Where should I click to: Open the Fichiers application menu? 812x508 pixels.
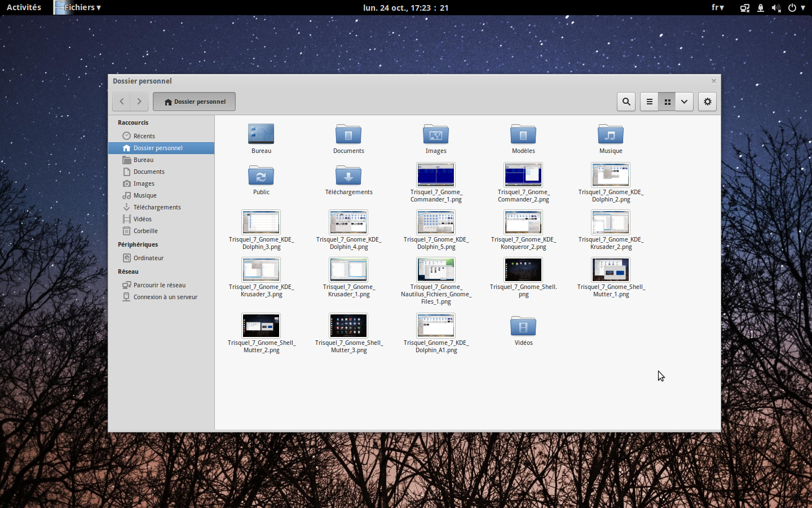pos(78,7)
